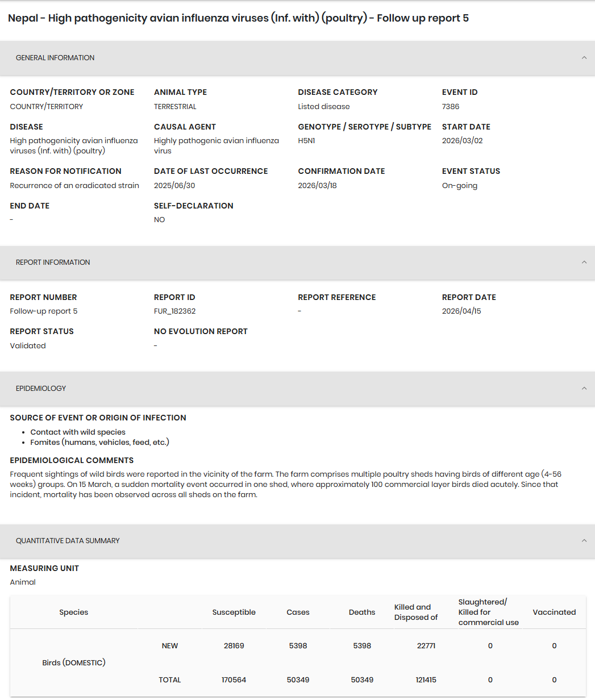
Task: Collapse Report Information section using its chevron
Action: tap(584, 262)
